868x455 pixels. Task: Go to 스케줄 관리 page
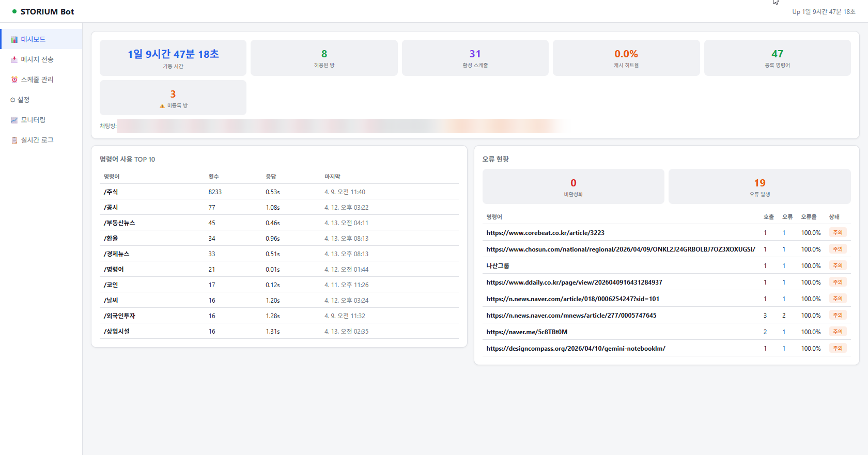coord(37,80)
